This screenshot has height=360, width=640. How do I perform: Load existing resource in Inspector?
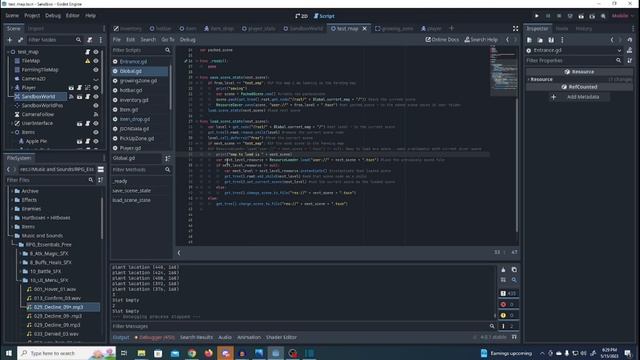[540, 40]
